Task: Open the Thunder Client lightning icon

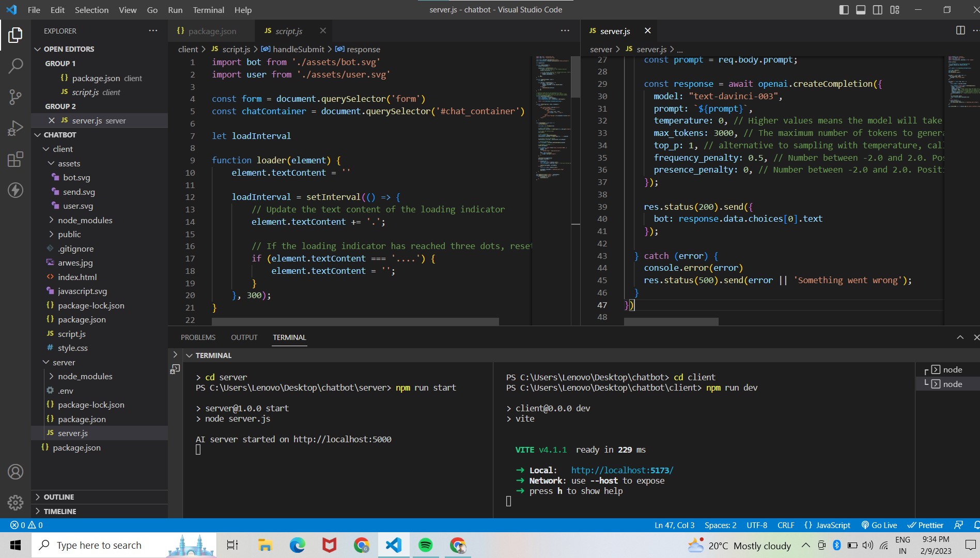Action: coord(15,190)
